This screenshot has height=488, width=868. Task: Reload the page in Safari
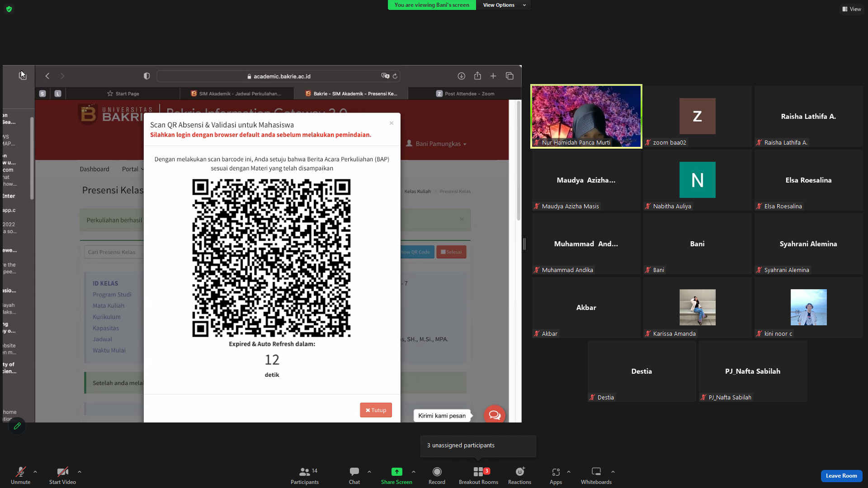395,76
